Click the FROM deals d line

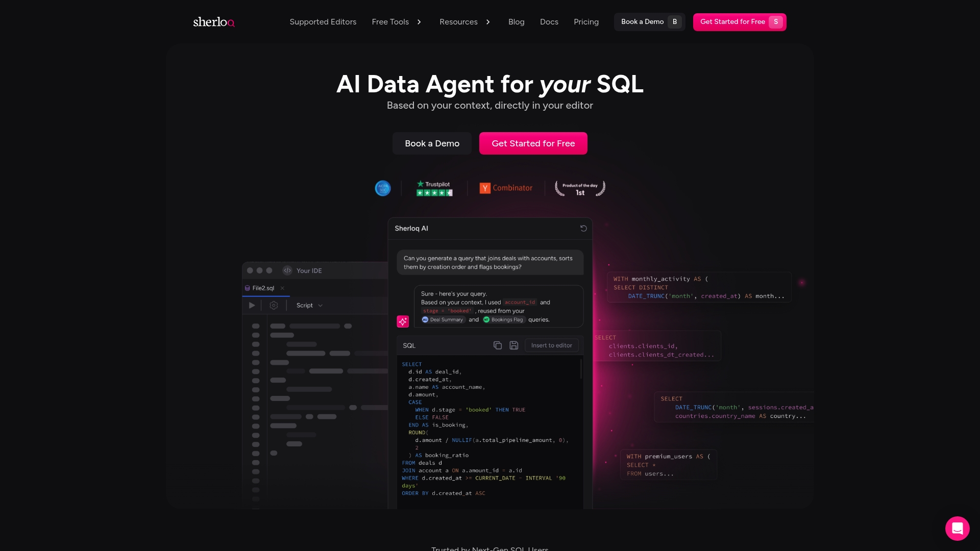[x=422, y=463]
